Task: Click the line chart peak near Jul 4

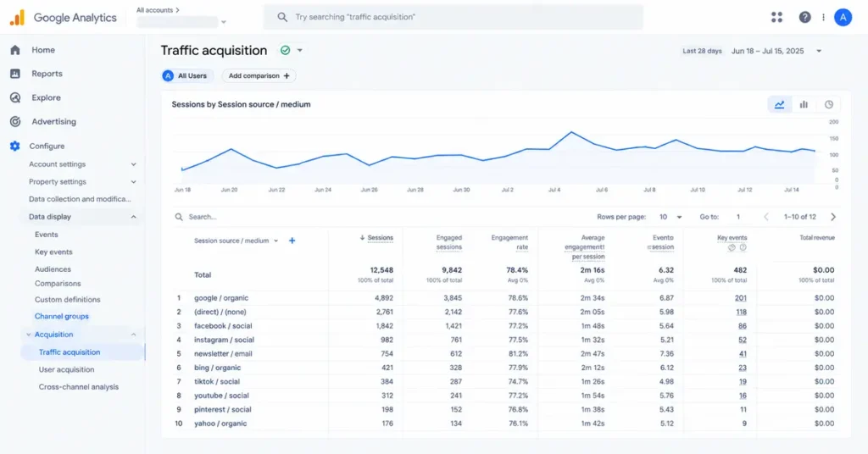Action: 571,132
